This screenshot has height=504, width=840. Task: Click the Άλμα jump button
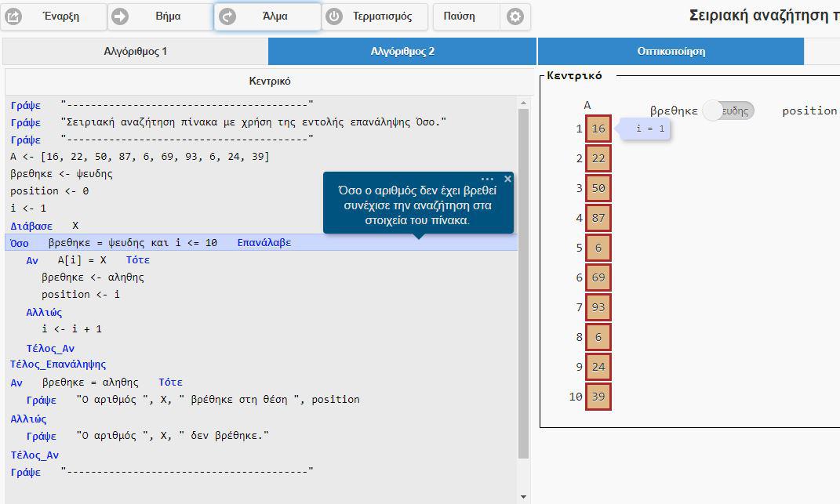click(x=267, y=16)
